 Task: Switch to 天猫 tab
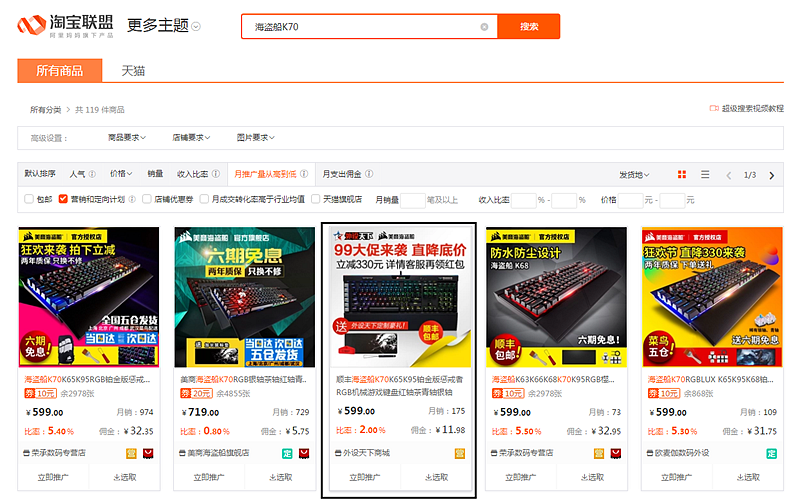click(133, 70)
